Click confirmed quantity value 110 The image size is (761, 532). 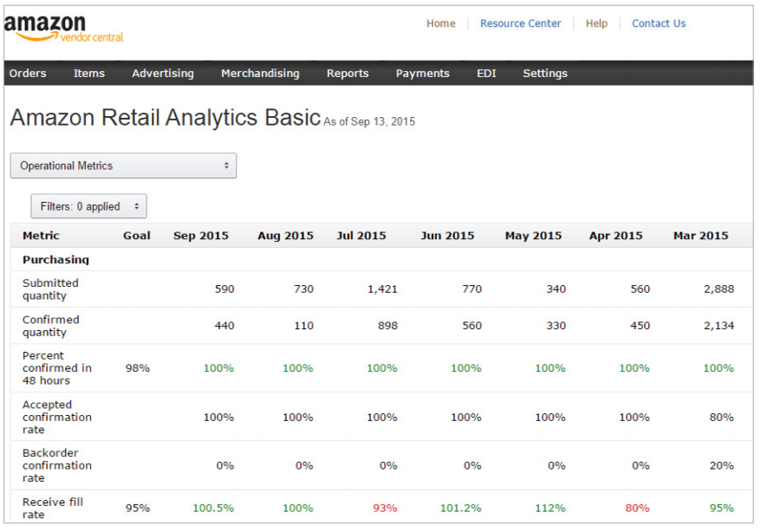tap(303, 326)
